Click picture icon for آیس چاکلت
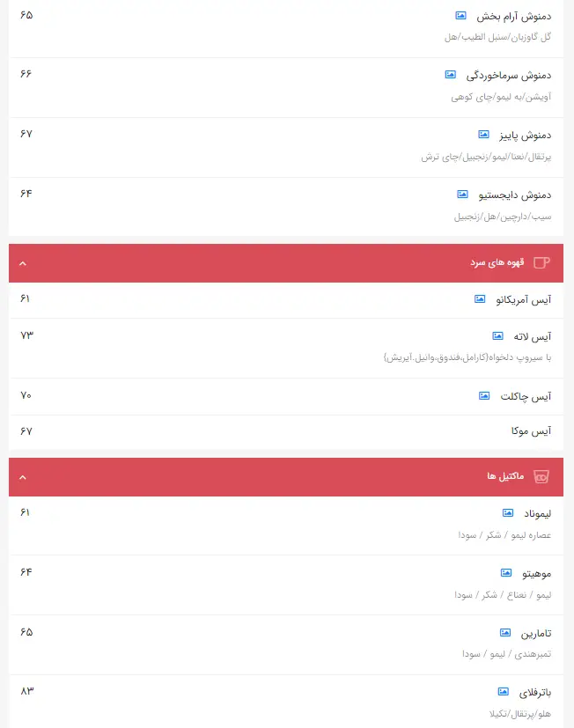The height and width of the screenshot is (728, 574). pos(483,396)
